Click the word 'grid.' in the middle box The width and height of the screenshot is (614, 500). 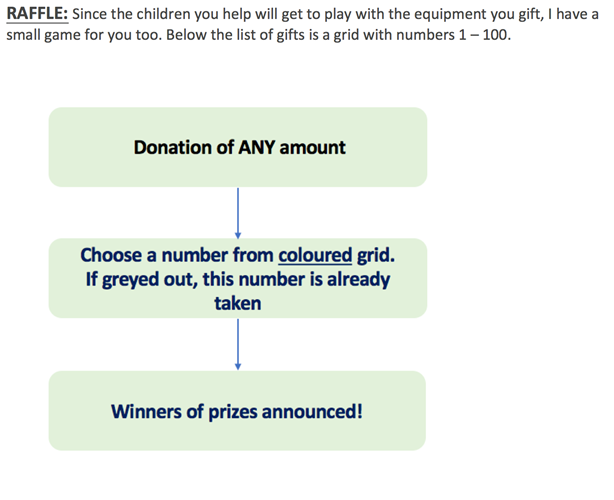click(376, 255)
